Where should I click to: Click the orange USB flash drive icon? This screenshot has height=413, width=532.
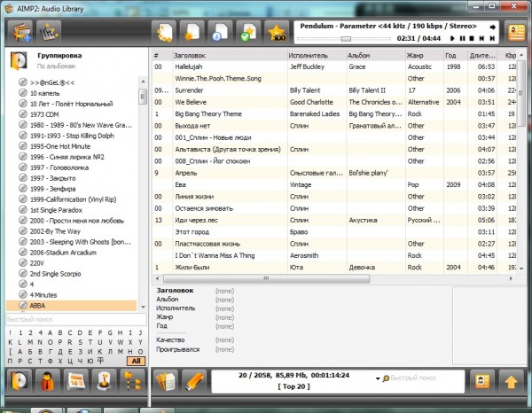tap(194, 381)
